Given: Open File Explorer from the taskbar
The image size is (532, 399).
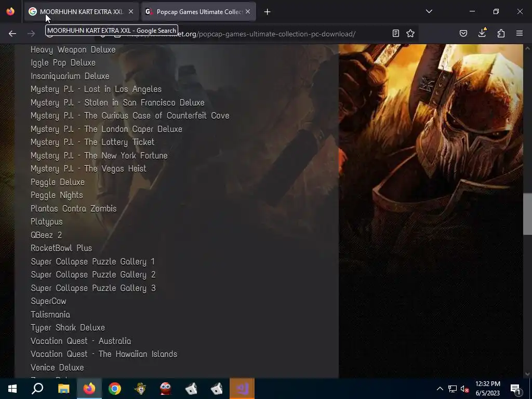Looking at the screenshot, I should [63, 389].
